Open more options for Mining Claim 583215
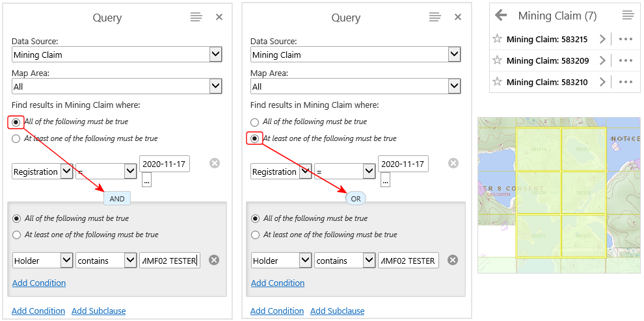Screen dimensions: 644x321 [x=626, y=39]
